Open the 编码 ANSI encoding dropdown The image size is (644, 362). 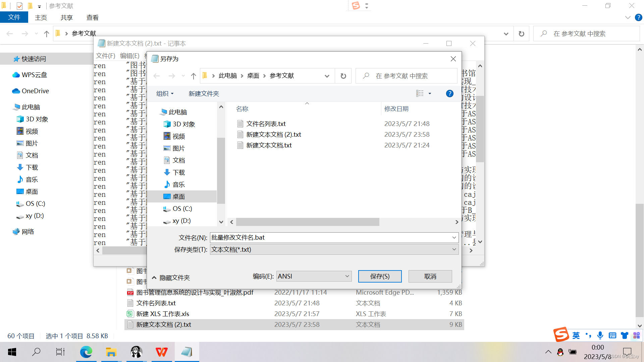(x=347, y=276)
